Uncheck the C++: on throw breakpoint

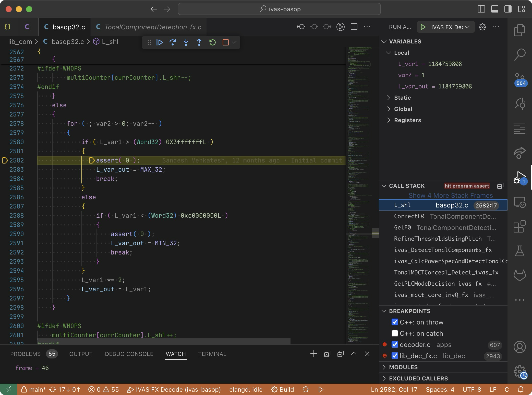395,322
